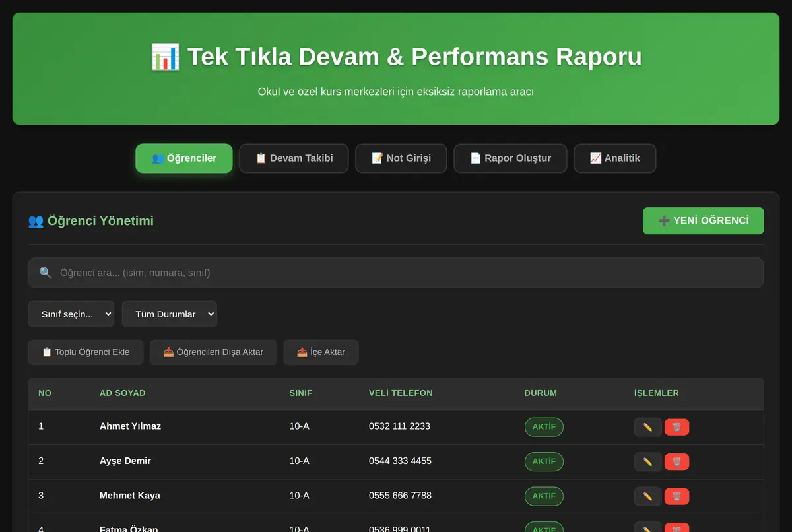Viewport: 792px width, 532px height.
Task: Click phone number 0532 111 2233
Action: click(399, 426)
